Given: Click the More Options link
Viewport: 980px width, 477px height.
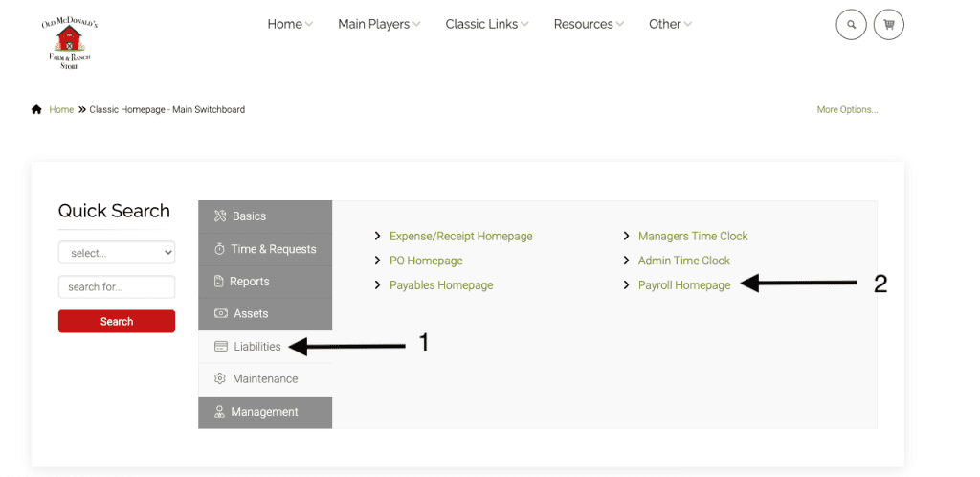Looking at the screenshot, I should (847, 109).
